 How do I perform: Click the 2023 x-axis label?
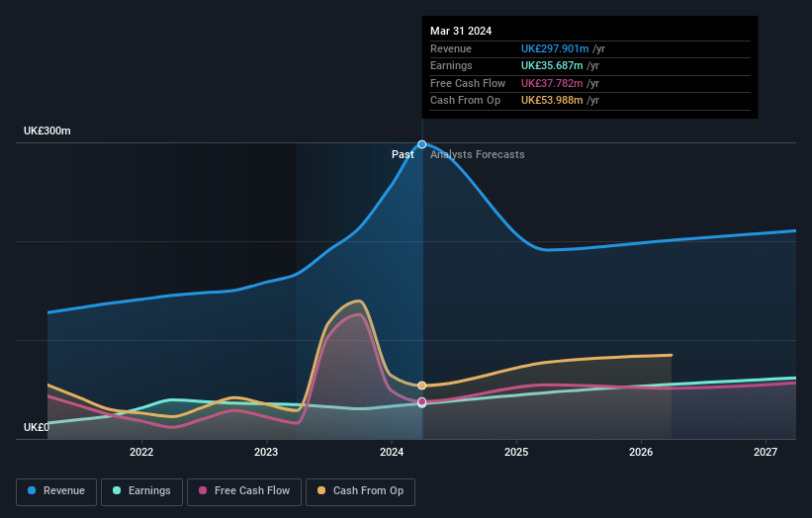[266, 453]
